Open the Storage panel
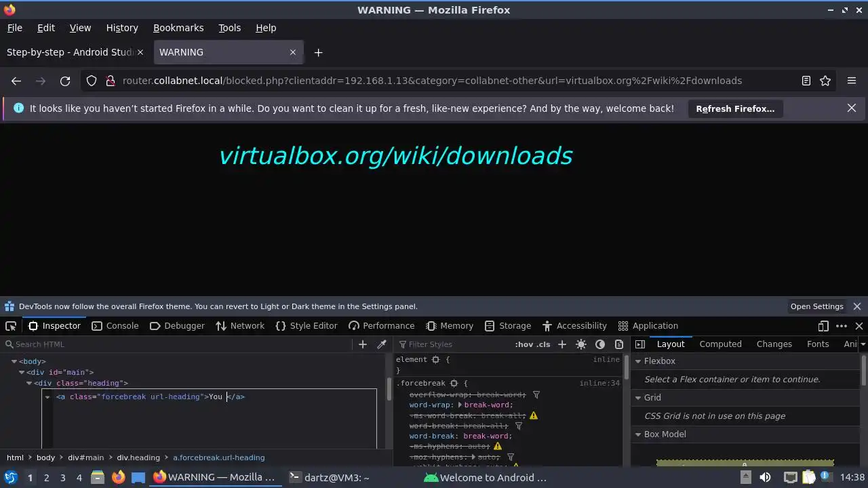Viewport: 868px width, 488px height. point(508,326)
